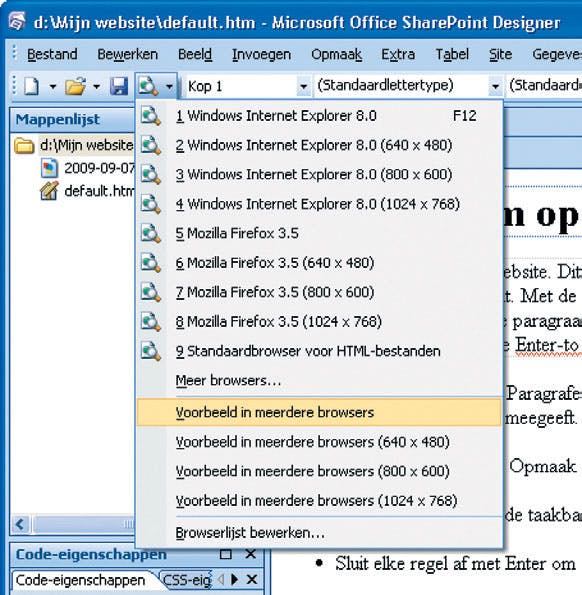
Task: Open the Standaardlettertype font dropdown
Action: [495, 87]
